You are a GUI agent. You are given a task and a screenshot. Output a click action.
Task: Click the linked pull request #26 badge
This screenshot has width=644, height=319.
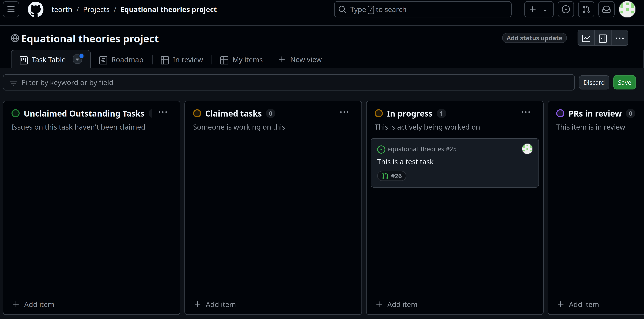coord(392,176)
